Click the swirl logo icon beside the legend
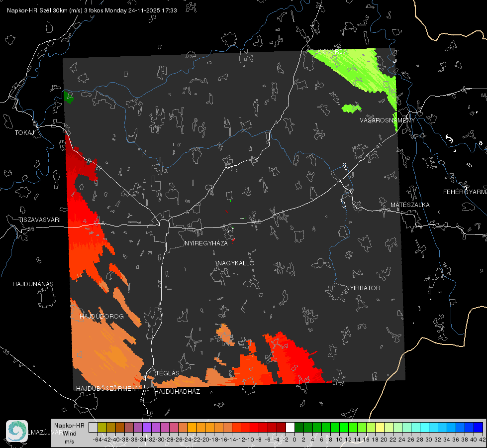 click(x=17, y=431)
